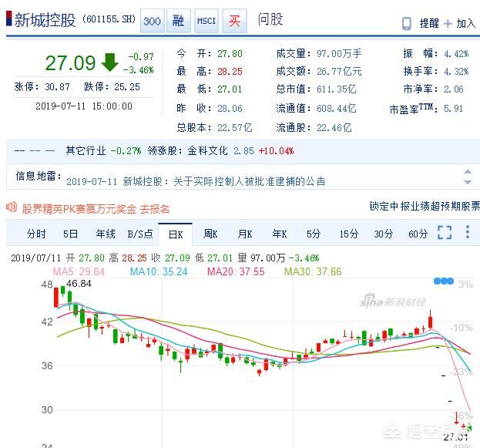
Task: Click the speaker announcement icon
Action: tap(12, 207)
